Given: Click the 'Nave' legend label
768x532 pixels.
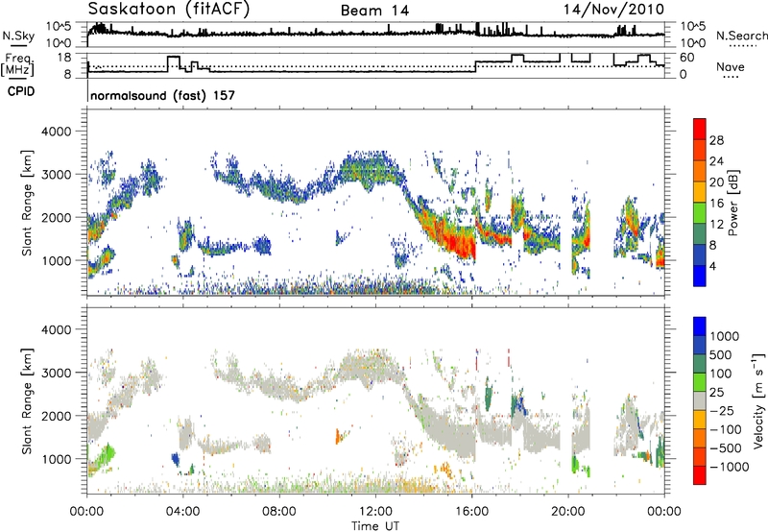Looking at the screenshot, I should click(x=731, y=67).
